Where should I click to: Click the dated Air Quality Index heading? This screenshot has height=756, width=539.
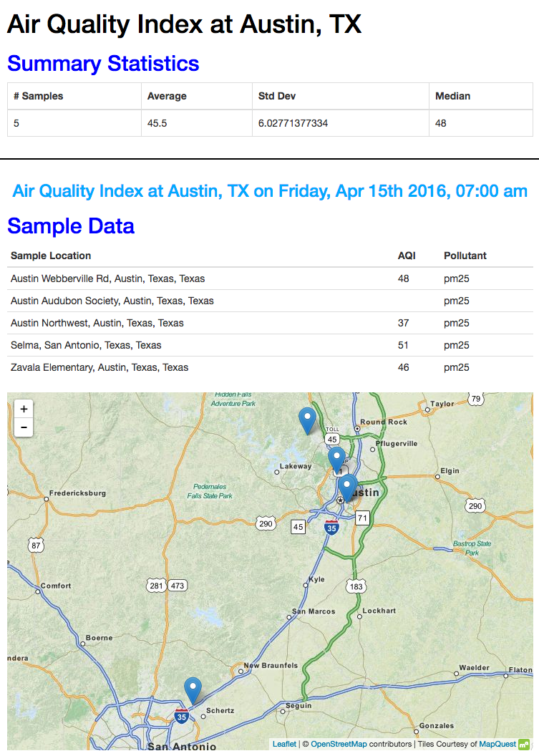pyautogui.click(x=270, y=191)
